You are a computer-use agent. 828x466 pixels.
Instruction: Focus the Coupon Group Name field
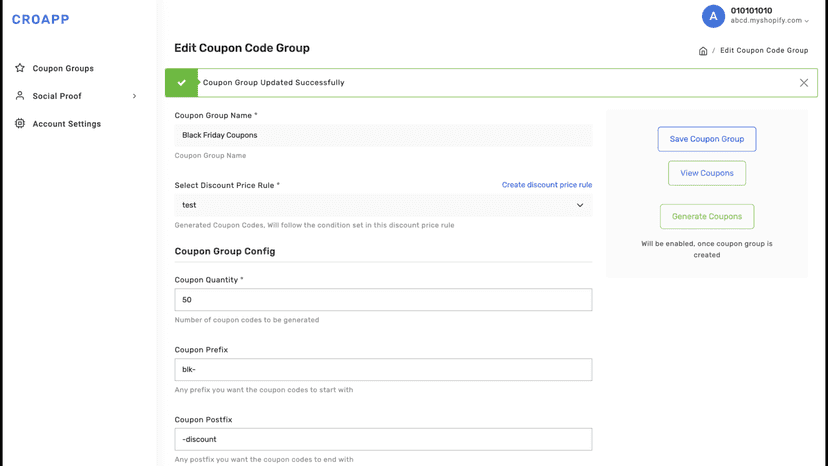(x=383, y=135)
